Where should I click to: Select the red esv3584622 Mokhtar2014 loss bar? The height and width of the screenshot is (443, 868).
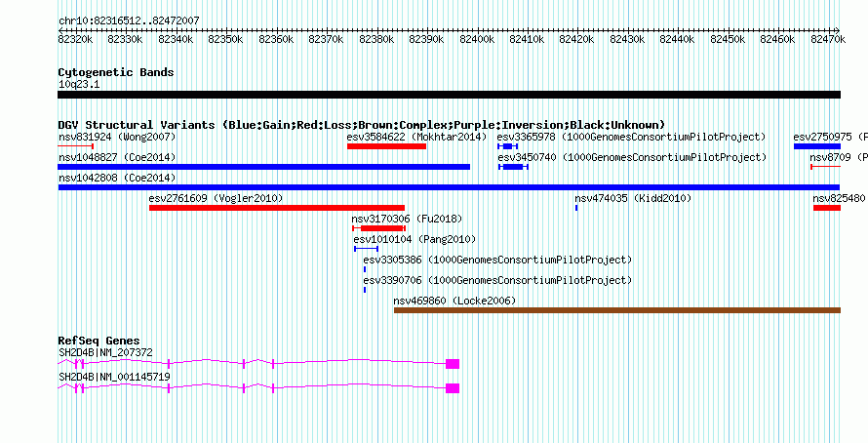[x=386, y=146]
